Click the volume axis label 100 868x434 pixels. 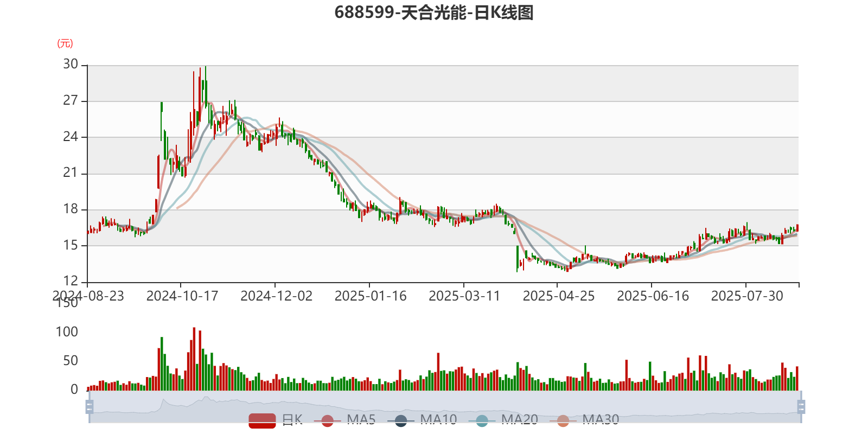pos(67,331)
